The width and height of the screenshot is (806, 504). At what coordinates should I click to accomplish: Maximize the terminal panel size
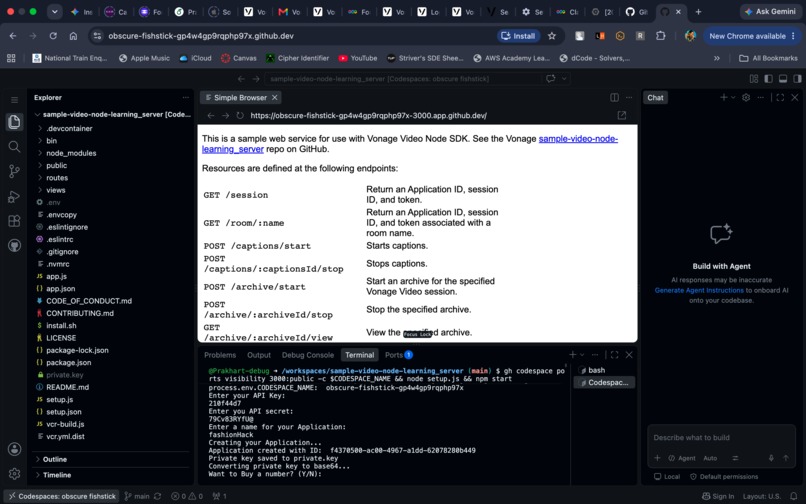point(614,354)
